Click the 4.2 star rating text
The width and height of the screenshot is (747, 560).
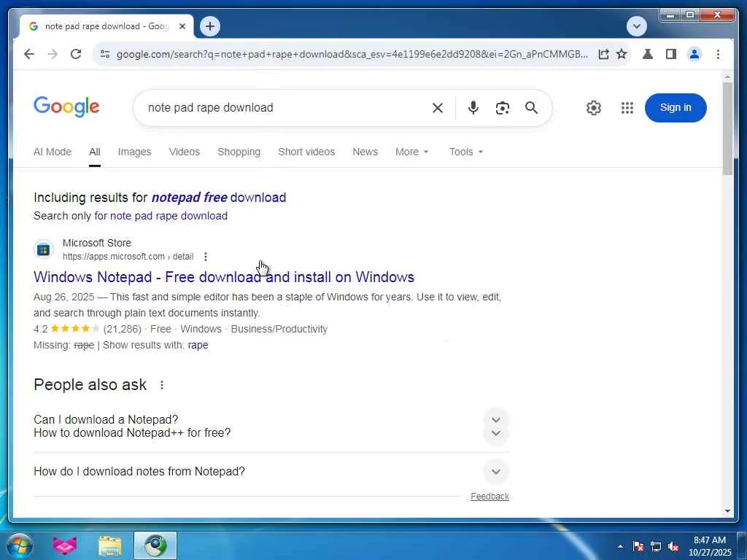pyautogui.click(x=41, y=329)
